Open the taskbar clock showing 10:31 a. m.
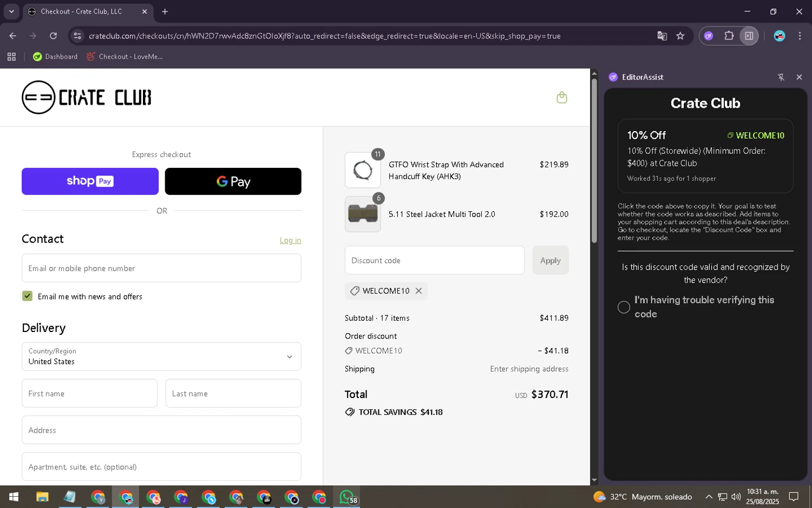Viewport: 812px width, 508px height. click(x=762, y=497)
